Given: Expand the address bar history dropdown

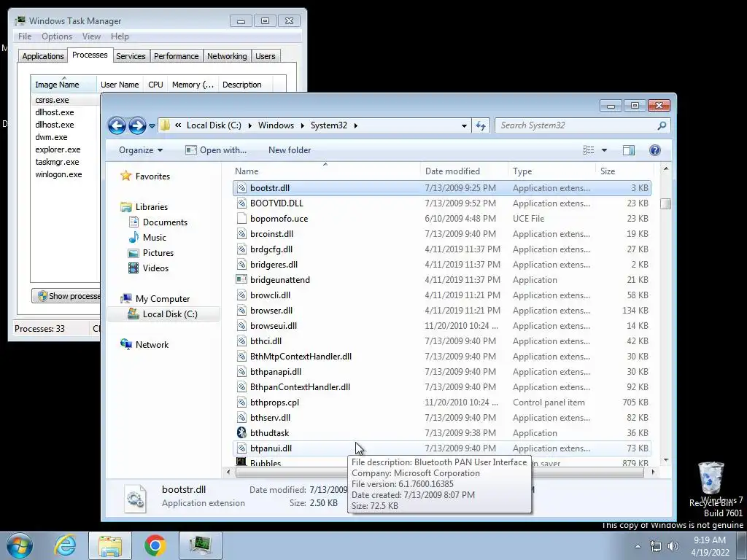Looking at the screenshot, I should tap(464, 125).
